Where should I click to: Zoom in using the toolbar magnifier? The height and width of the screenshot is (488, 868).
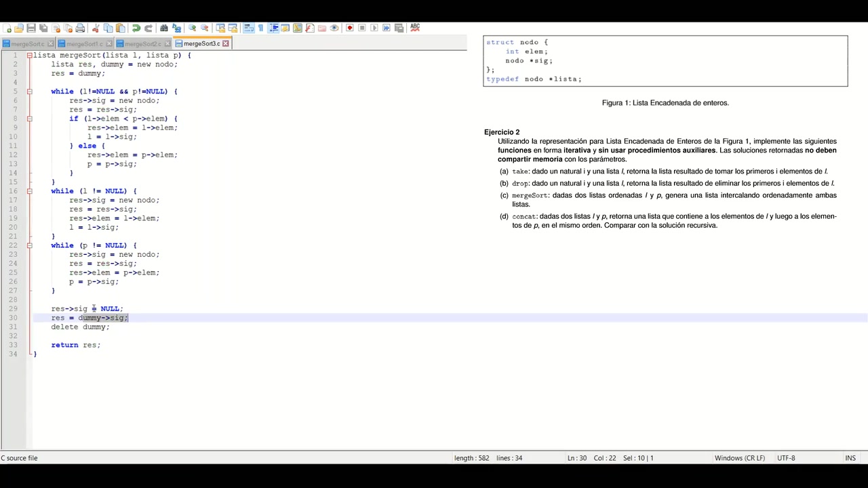[x=193, y=28]
